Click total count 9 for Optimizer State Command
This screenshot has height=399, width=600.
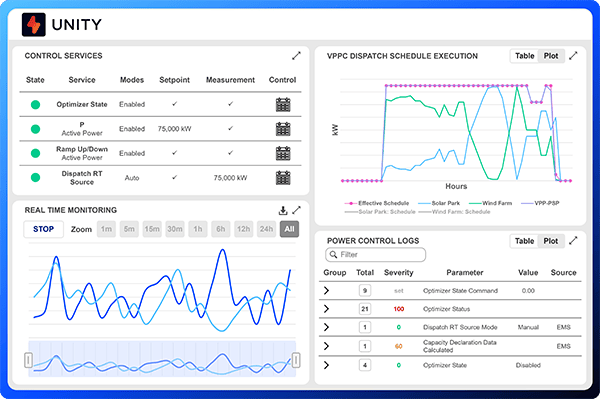click(365, 291)
